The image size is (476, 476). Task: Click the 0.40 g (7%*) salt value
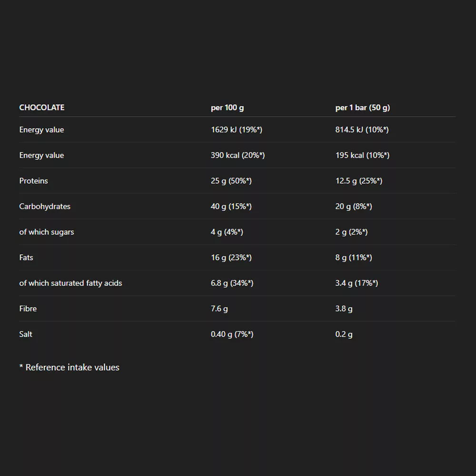click(x=232, y=334)
